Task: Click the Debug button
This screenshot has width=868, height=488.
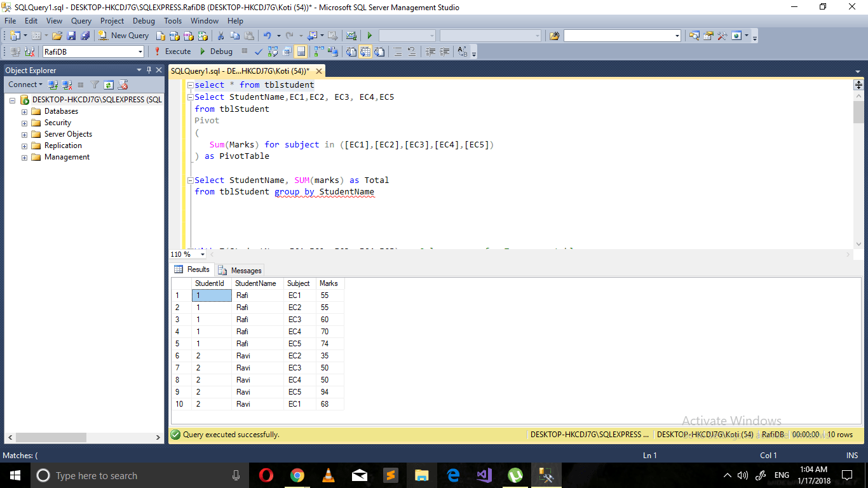Action: [x=216, y=51]
